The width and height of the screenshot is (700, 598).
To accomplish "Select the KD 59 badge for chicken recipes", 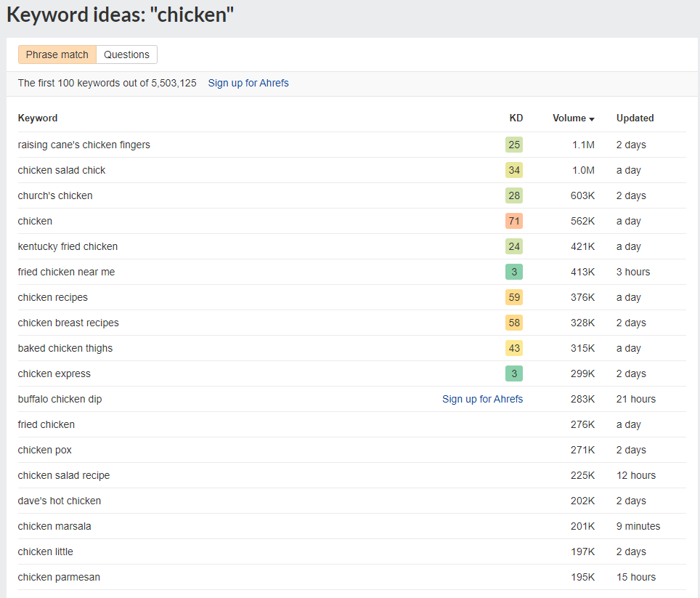I will pos(514,297).
